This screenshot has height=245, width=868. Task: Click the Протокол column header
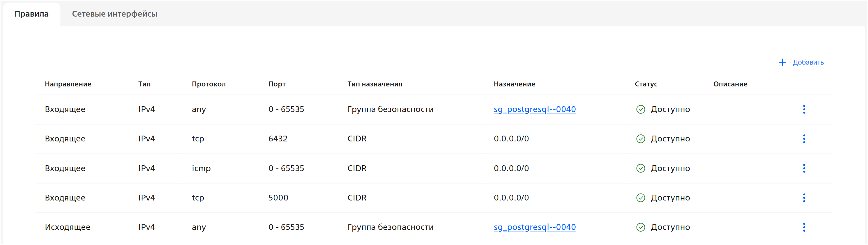pos(208,84)
